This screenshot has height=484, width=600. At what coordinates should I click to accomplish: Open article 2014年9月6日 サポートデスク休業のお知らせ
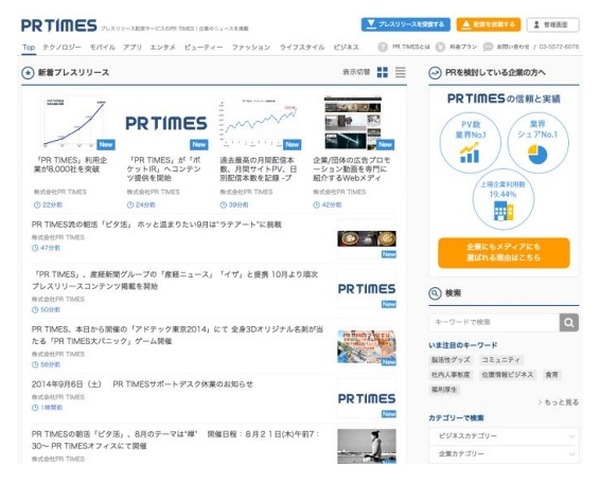point(142,384)
